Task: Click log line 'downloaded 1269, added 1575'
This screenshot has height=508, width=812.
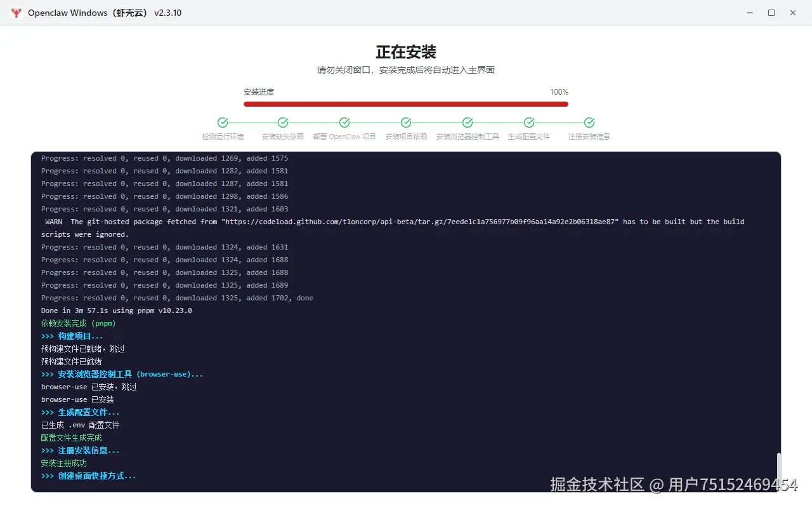Action: pyautogui.click(x=165, y=158)
